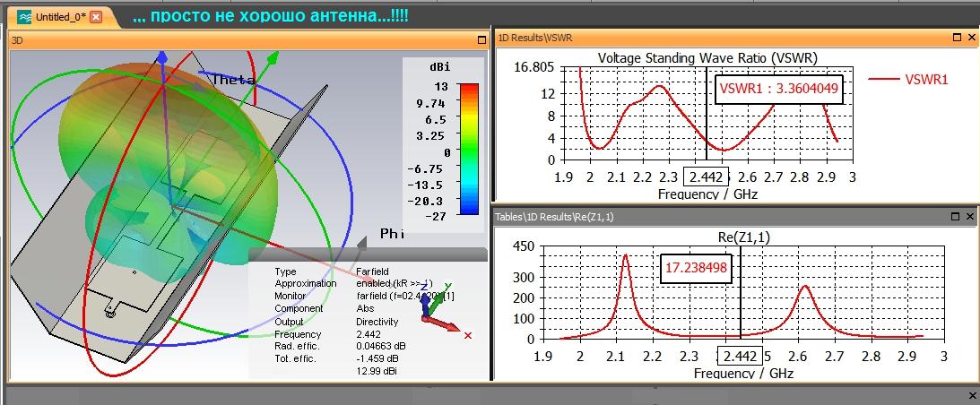
Task: Click the dBi color ramp legend
Action: 469,149
